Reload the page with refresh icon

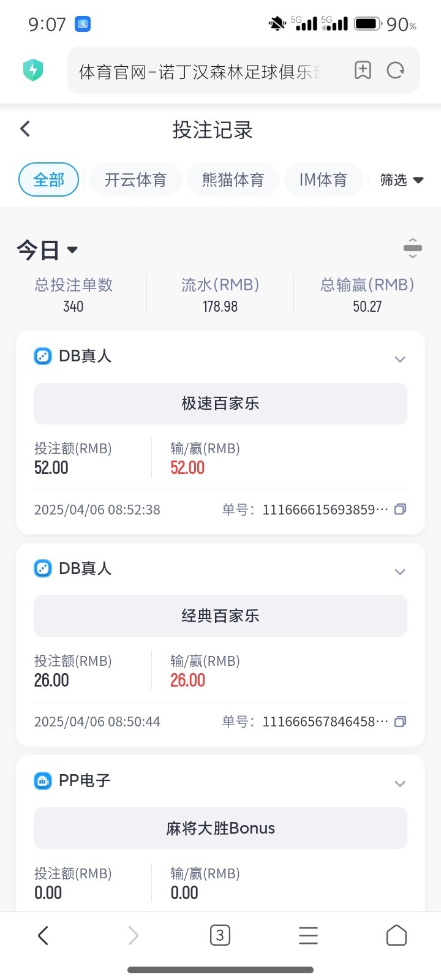396,70
